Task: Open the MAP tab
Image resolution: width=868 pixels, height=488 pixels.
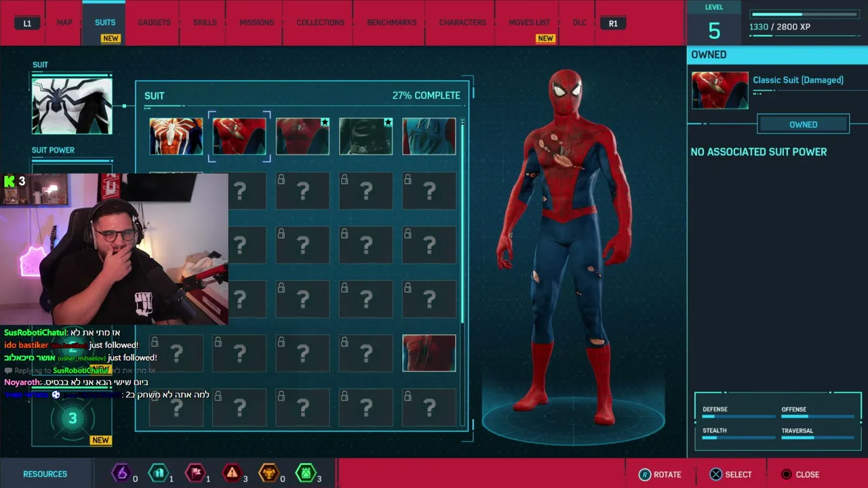Action: pos(64,22)
